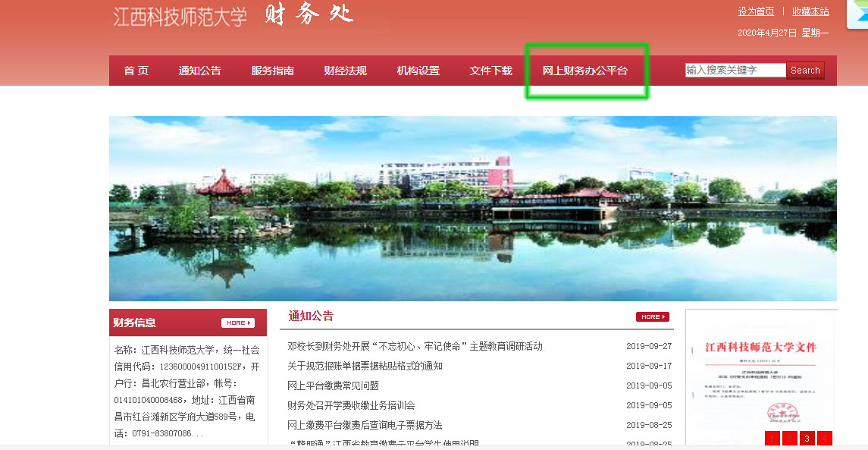Open the 网上平台缴费常见问题 notice
The width and height of the screenshot is (868, 450).
pos(333,385)
